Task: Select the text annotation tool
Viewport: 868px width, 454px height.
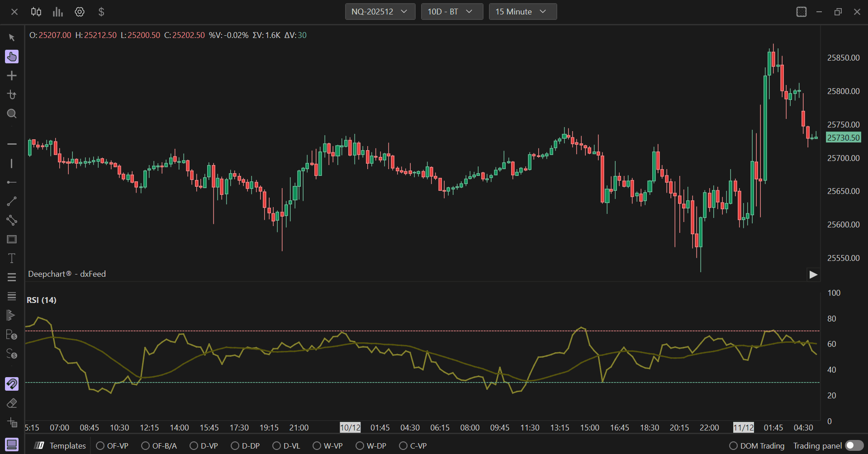Action: [12, 258]
